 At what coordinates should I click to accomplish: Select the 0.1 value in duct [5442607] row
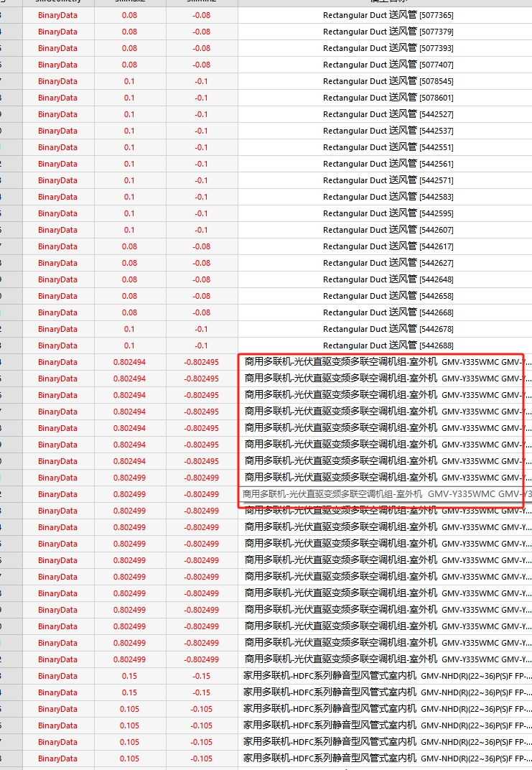129,231
